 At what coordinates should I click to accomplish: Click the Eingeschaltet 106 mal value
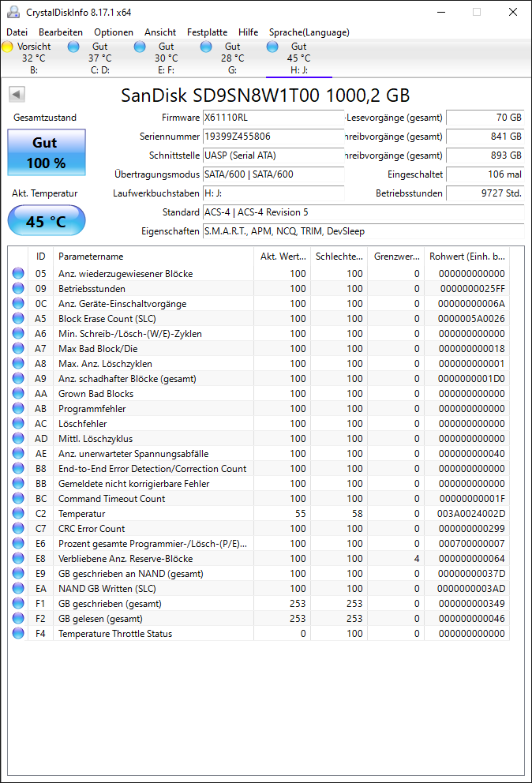tap(485, 174)
